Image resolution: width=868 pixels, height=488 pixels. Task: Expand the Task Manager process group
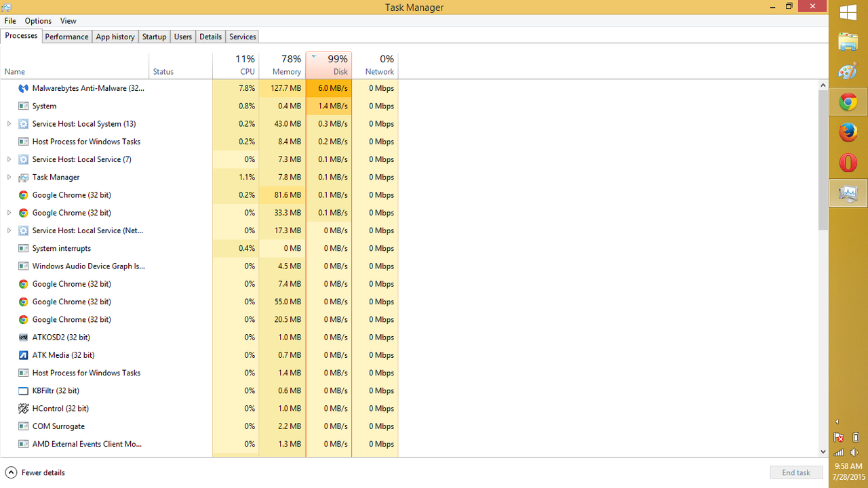[x=9, y=177]
